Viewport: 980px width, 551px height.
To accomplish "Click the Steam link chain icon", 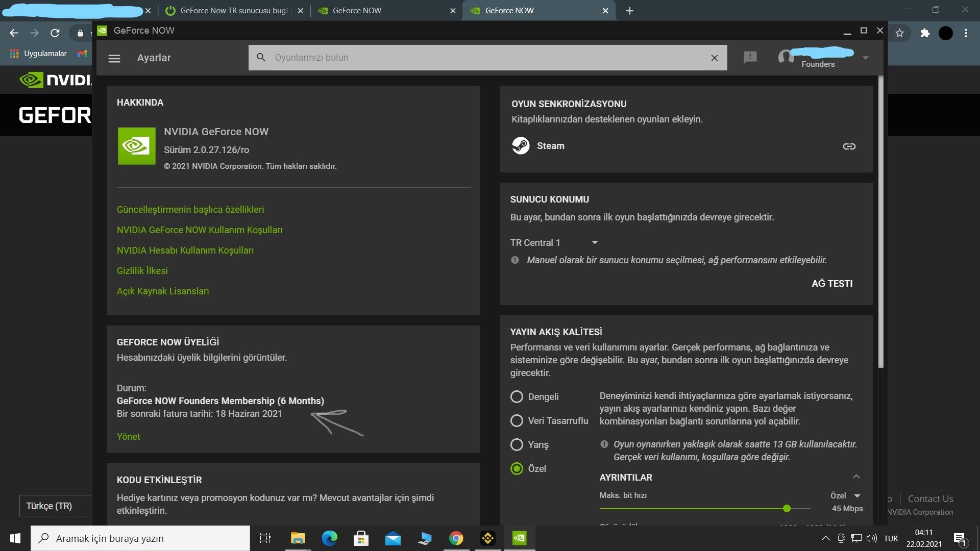I will point(849,146).
